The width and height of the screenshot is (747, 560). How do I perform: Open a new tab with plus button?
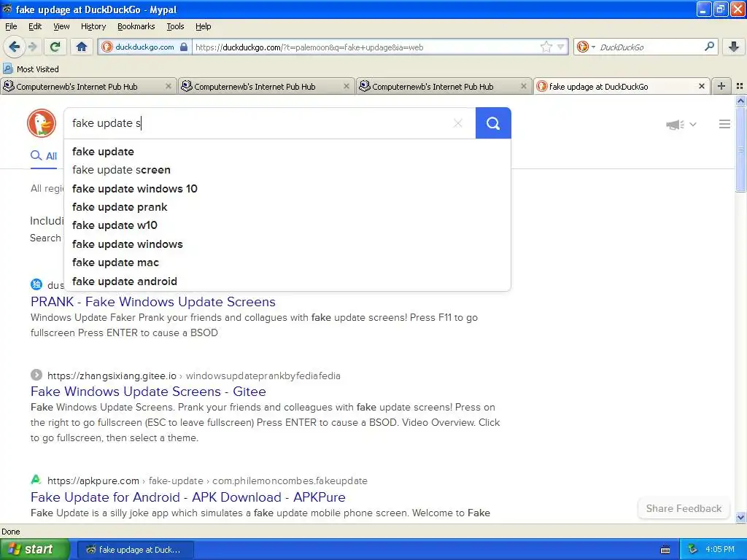[721, 86]
